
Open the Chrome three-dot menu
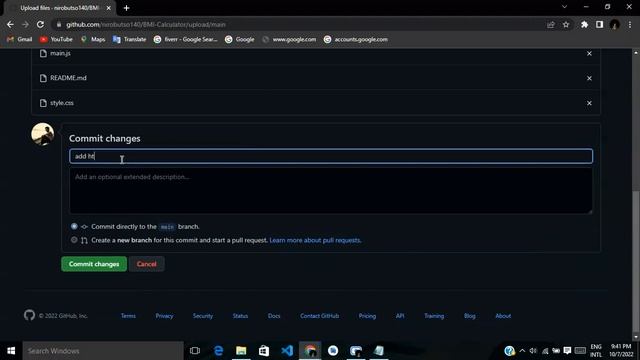coord(630,24)
